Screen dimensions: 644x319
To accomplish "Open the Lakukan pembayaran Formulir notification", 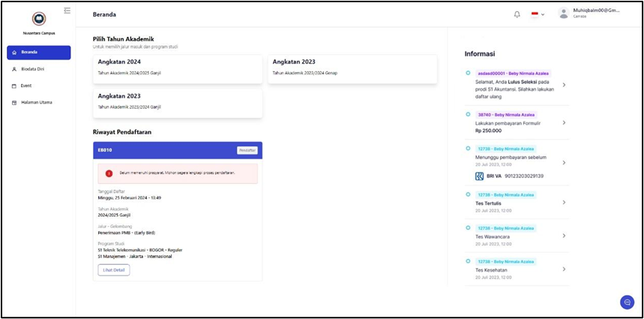I will (x=517, y=122).
